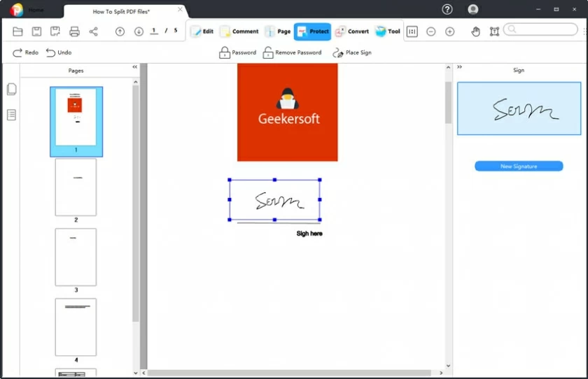
Task: Open the Page tab
Action: click(x=277, y=31)
